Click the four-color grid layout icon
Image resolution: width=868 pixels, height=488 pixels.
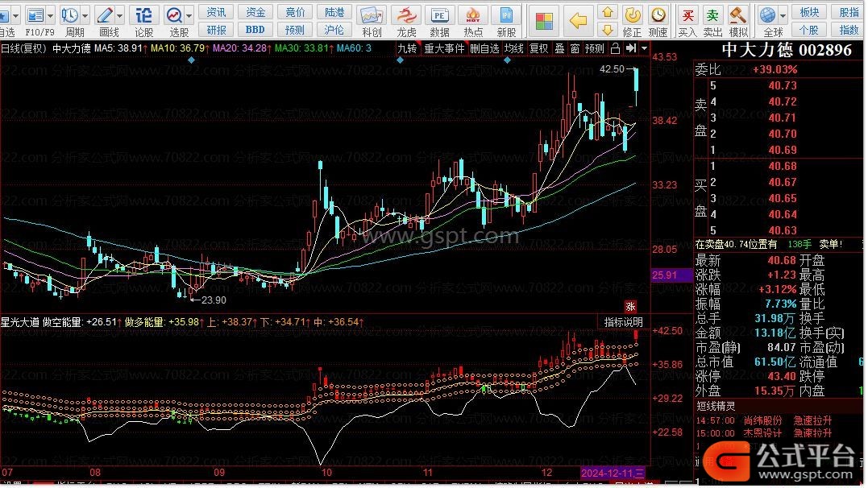click(544, 21)
